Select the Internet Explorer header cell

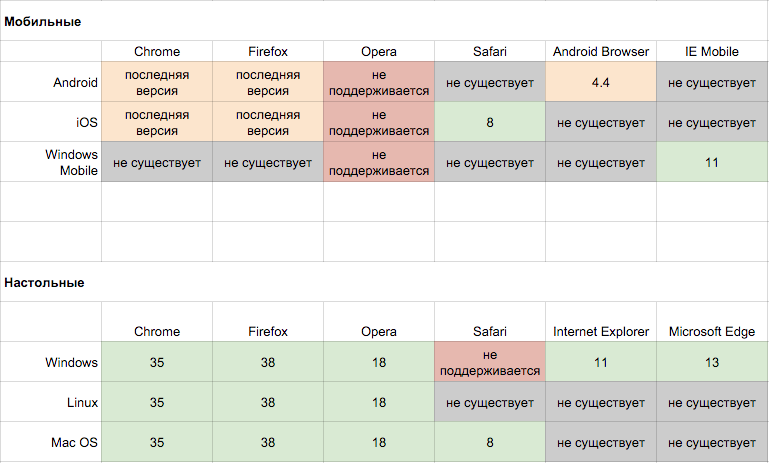(600, 331)
